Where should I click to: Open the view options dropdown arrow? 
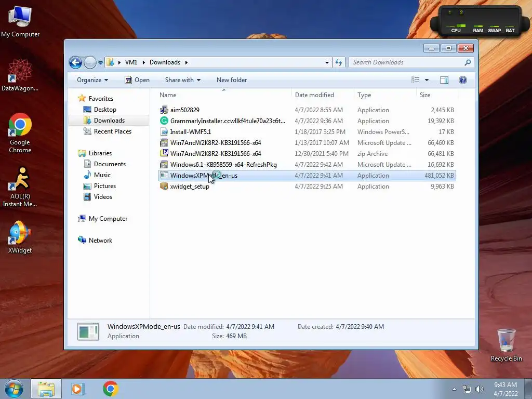point(427,80)
